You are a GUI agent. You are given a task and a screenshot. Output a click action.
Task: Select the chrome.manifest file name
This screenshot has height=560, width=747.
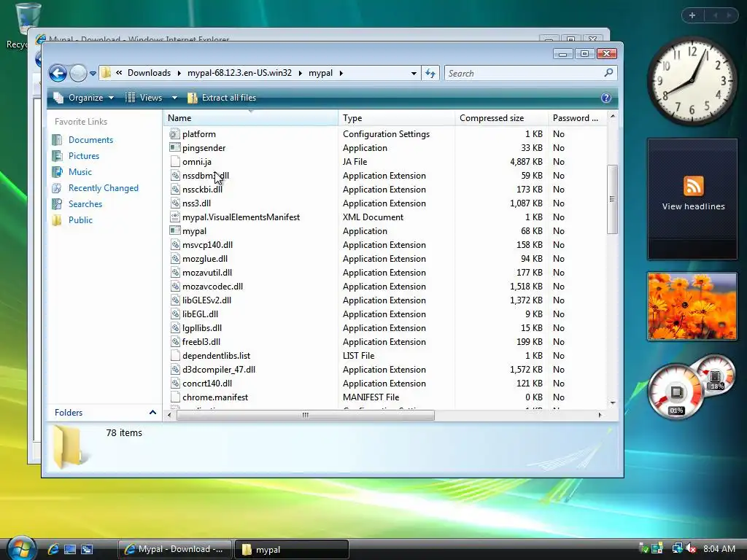click(215, 397)
